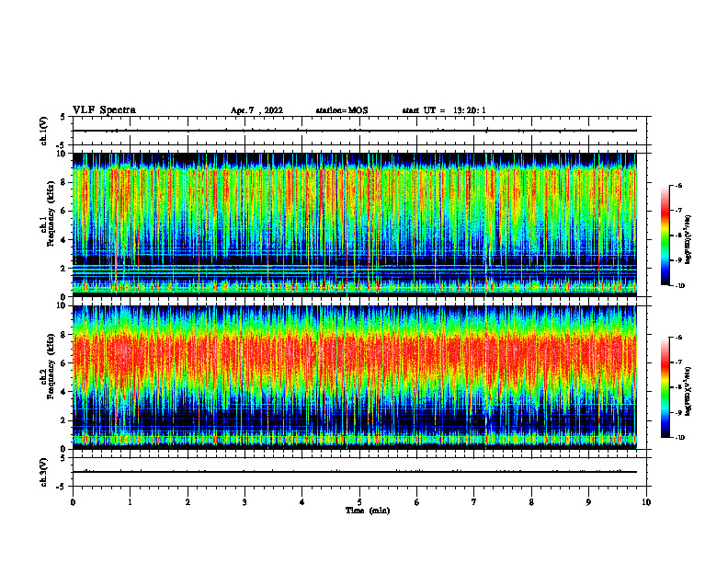The image size is (728, 563).
Task: Click time axis tick label 1
Action: point(131,502)
